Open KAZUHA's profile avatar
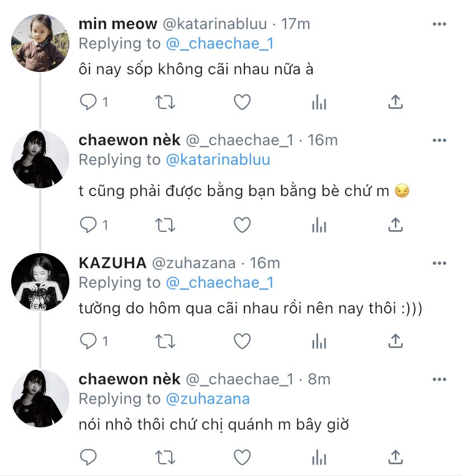 (x=41, y=282)
